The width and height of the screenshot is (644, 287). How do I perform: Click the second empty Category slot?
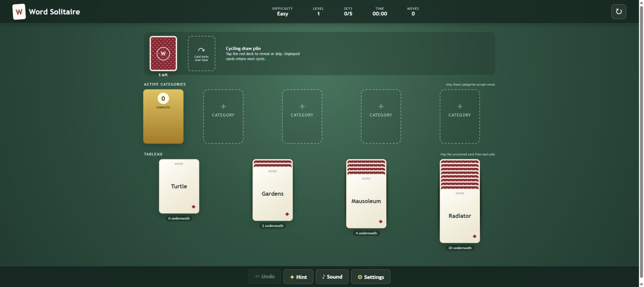click(302, 116)
